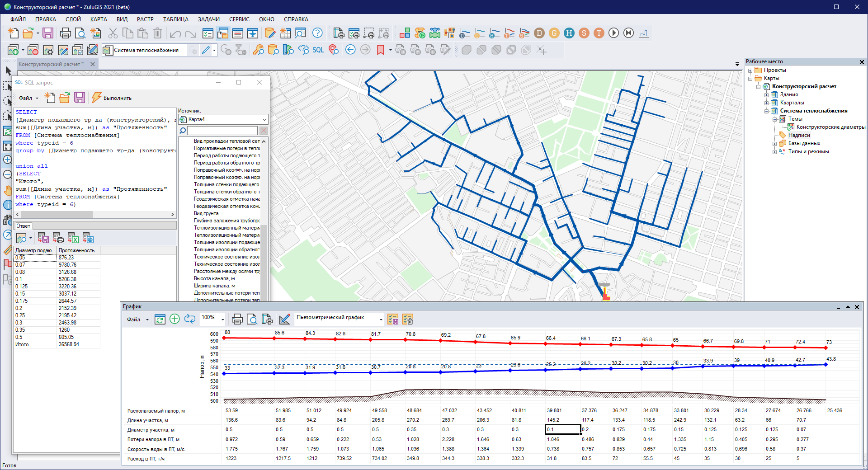
Task: Click the red bookmark icon
Action: coord(381,50)
